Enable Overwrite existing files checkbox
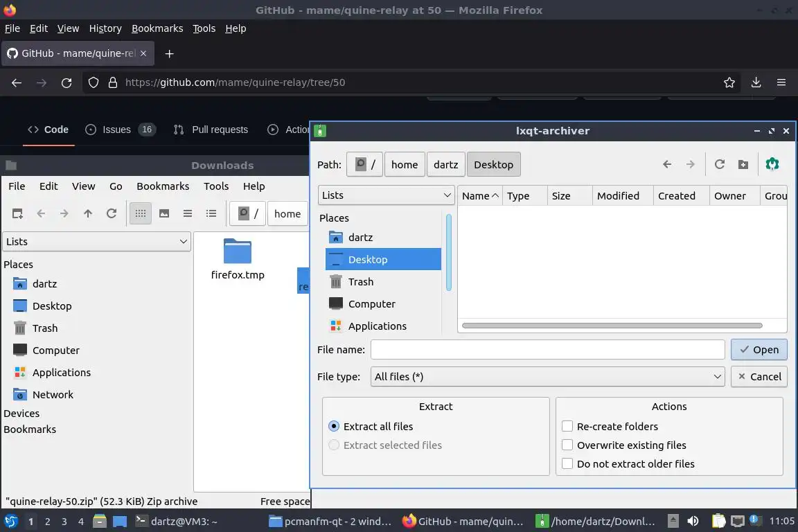Image resolution: width=798 pixels, height=532 pixels. click(567, 445)
